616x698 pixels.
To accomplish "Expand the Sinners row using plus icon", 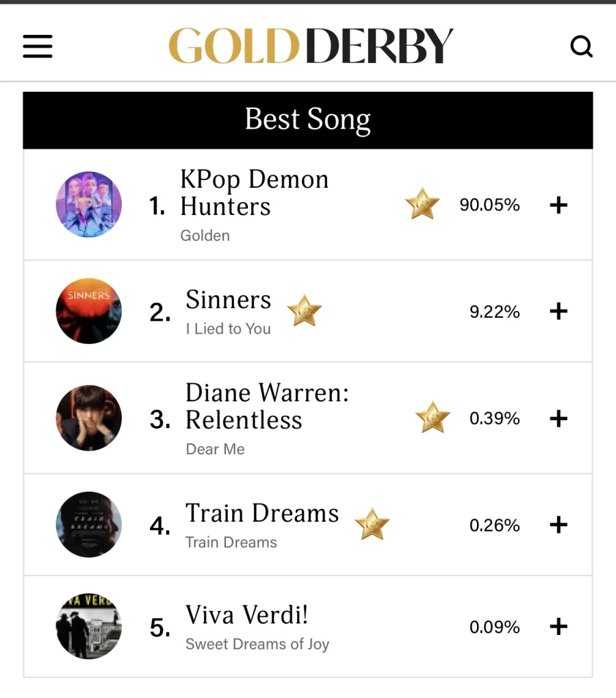I will tap(559, 312).
